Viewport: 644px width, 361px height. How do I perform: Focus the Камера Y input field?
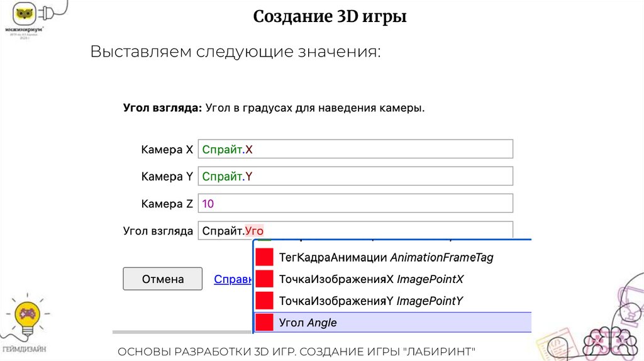355,176
